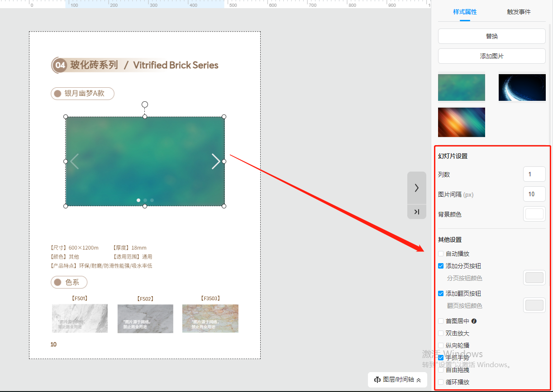Click the info icon beside 首图居中

click(x=474, y=321)
